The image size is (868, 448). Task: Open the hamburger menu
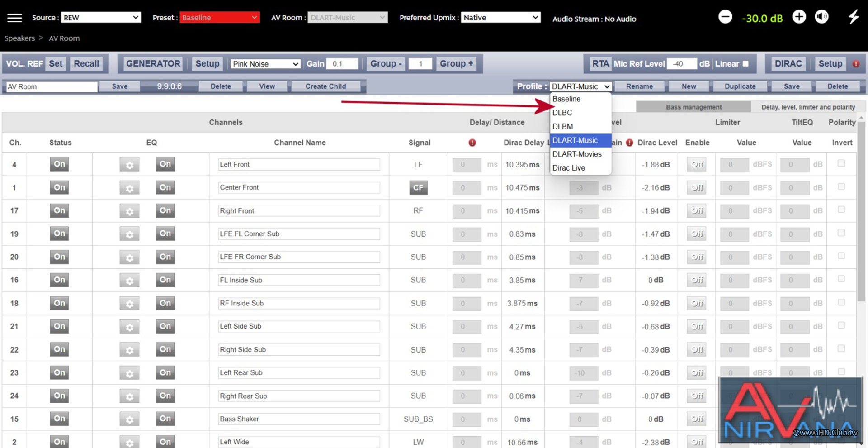[14, 18]
